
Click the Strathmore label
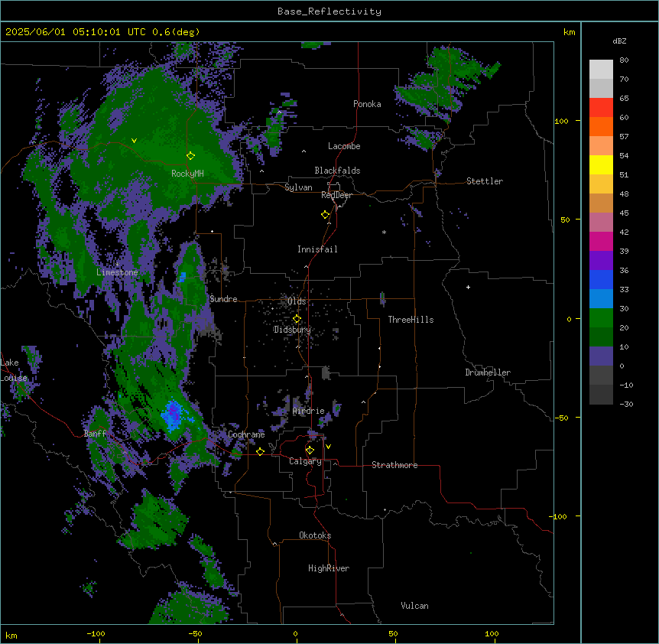click(x=394, y=465)
